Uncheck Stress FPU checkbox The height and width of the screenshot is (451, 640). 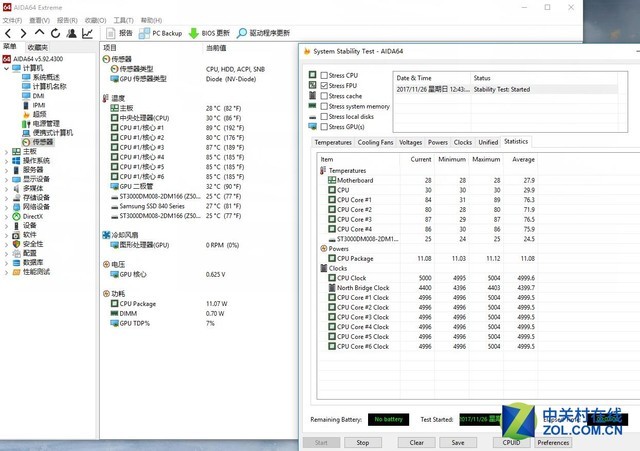[x=324, y=86]
